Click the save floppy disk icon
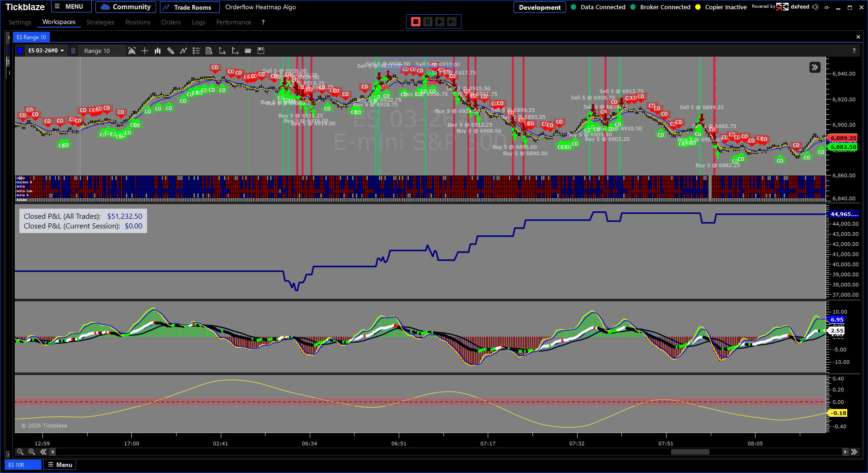The width and height of the screenshot is (868, 473). [261, 51]
